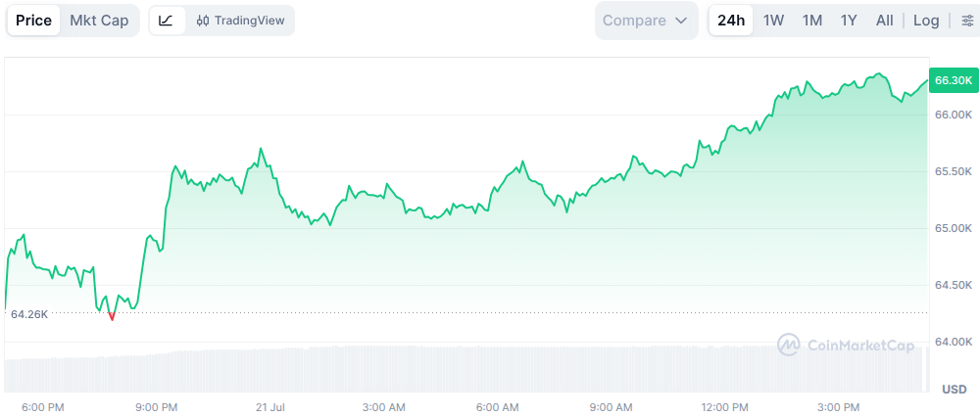Expand the Compare chevron arrow
980x417 pixels.
click(x=681, y=21)
